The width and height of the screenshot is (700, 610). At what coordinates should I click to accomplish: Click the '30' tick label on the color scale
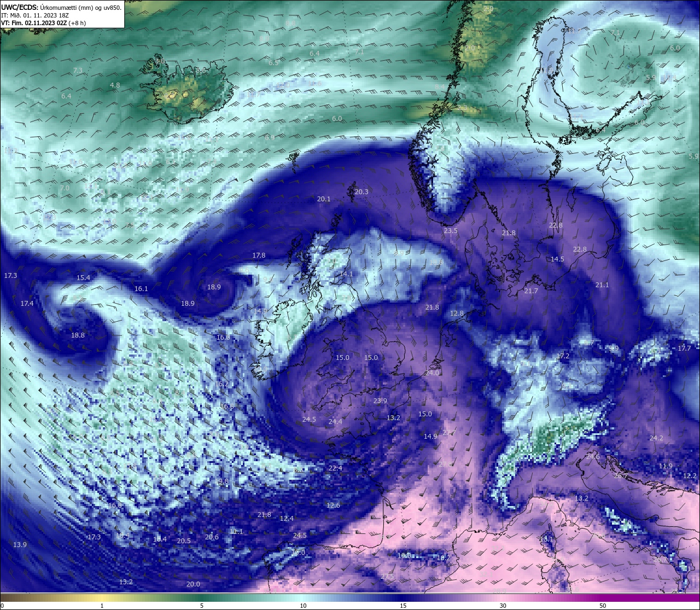pos(503,606)
